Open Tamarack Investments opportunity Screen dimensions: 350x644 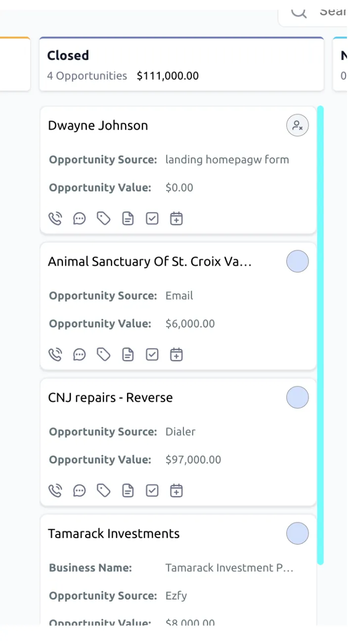point(114,534)
